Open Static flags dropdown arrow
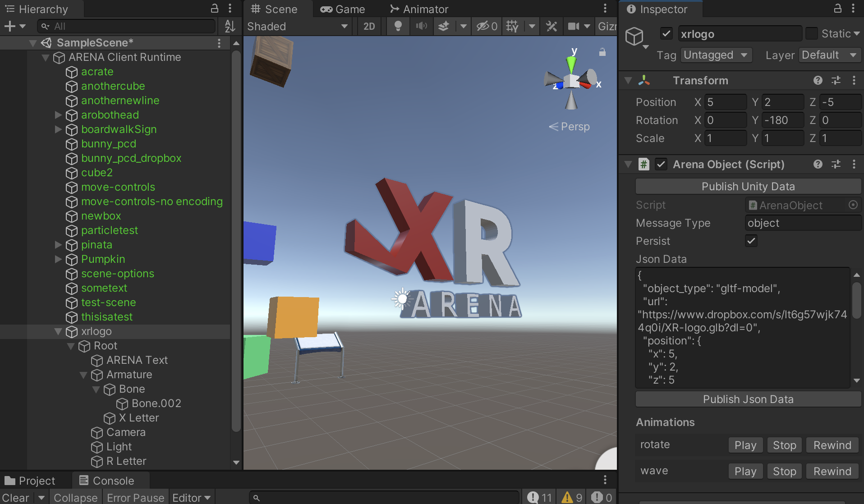The height and width of the screenshot is (504, 864). click(856, 34)
